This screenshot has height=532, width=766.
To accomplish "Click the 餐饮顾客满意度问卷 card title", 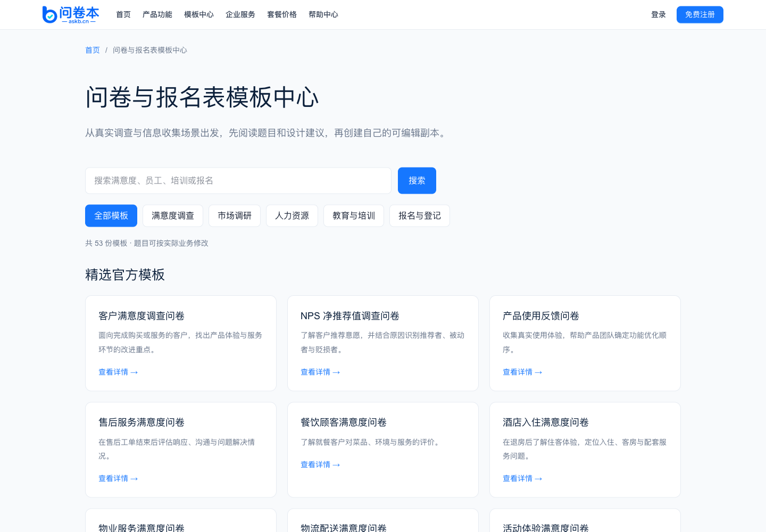I will [344, 422].
